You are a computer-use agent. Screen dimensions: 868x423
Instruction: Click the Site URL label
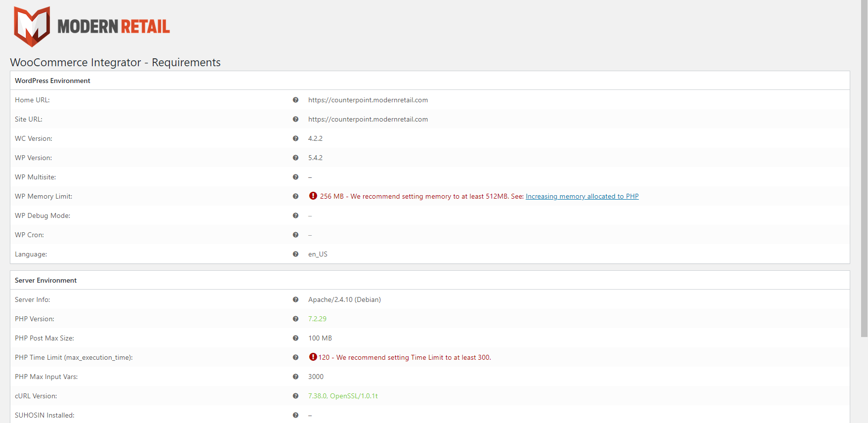pyautogui.click(x=29, y=119)
